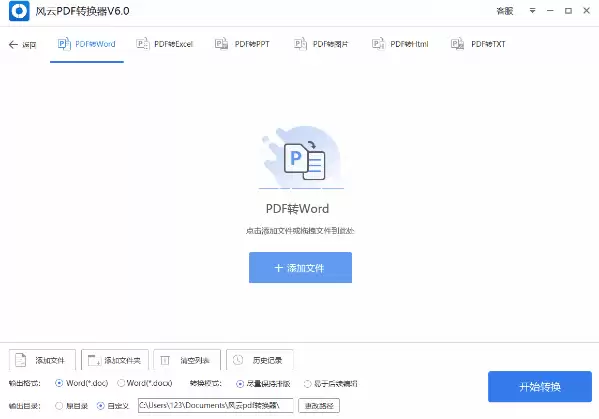
Task: Select 原目录 as the output directory
Action: (71, 406)
